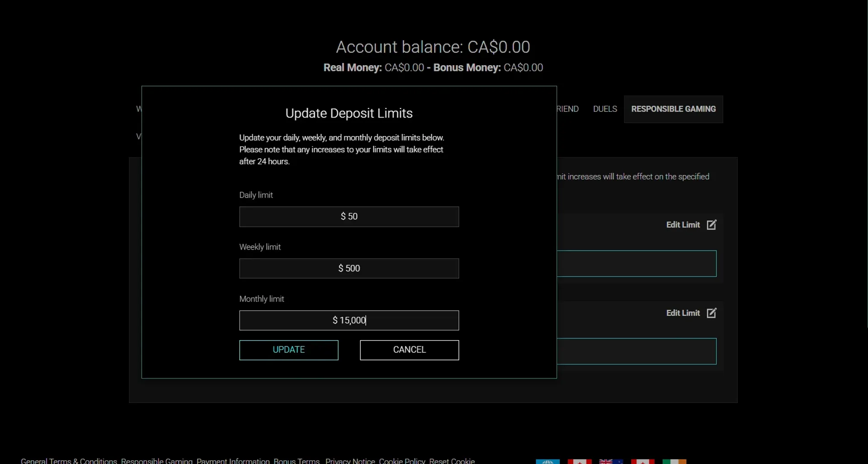Open the Bonus Terms footer link
The image size is (868, 464).
297,461
